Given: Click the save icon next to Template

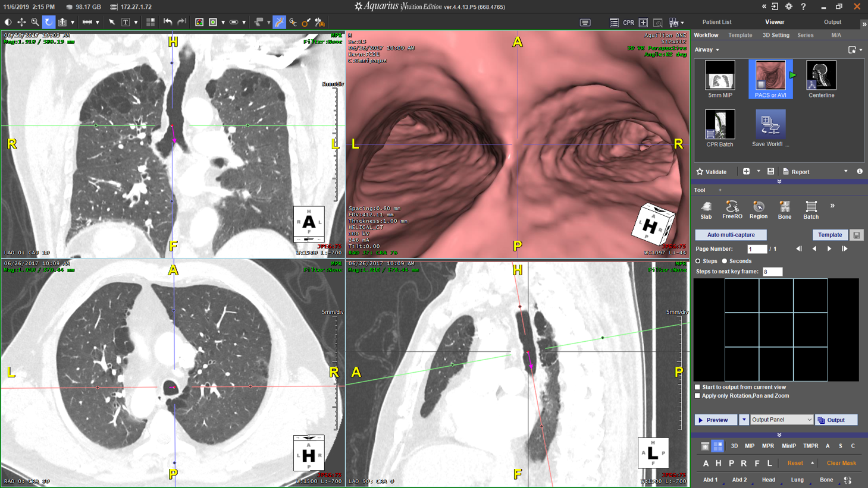Looking at the screenshot, I should pyautogui.click(x=857, y=235).
